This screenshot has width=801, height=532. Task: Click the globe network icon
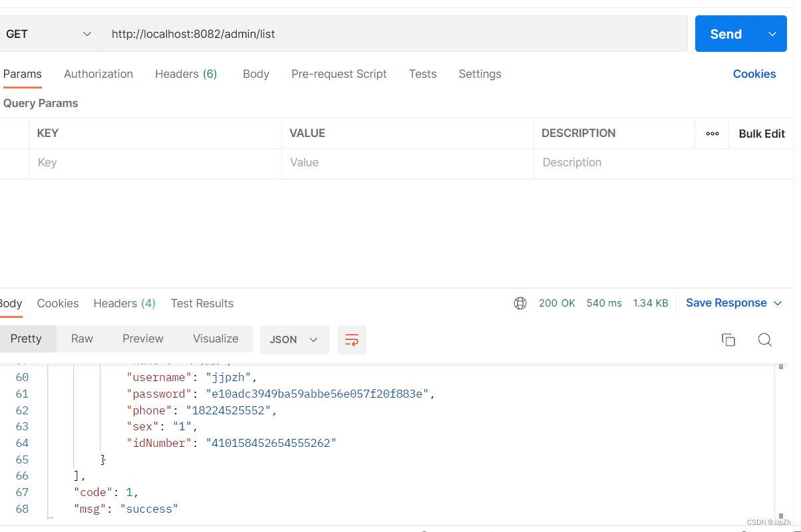pyautogui.click(x=520, y=303)
